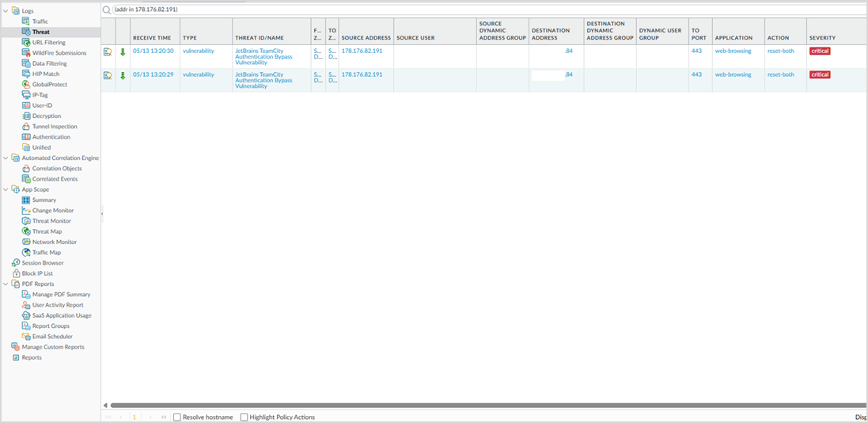Click the Change Monitor icon
Image resolution: width=868 pixels, height=423 pixels.
tap(26, 210)
